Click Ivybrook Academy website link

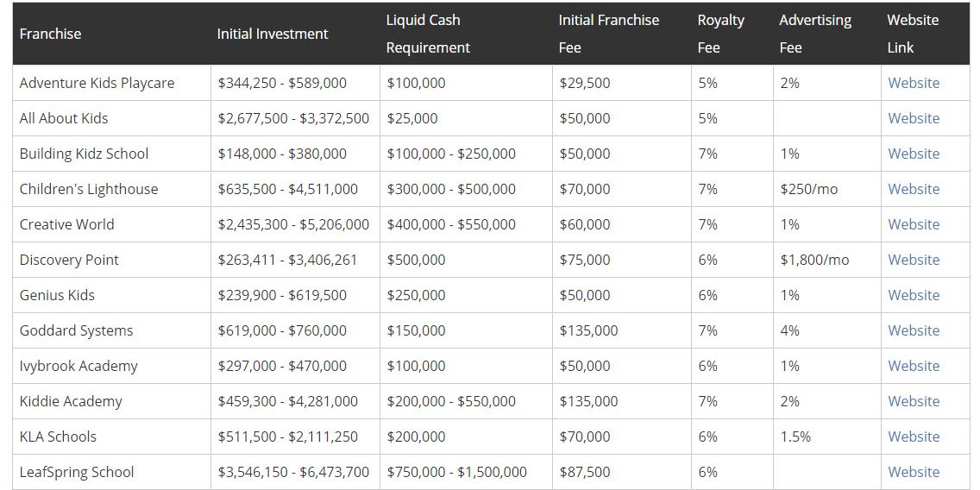coord(914,366)
